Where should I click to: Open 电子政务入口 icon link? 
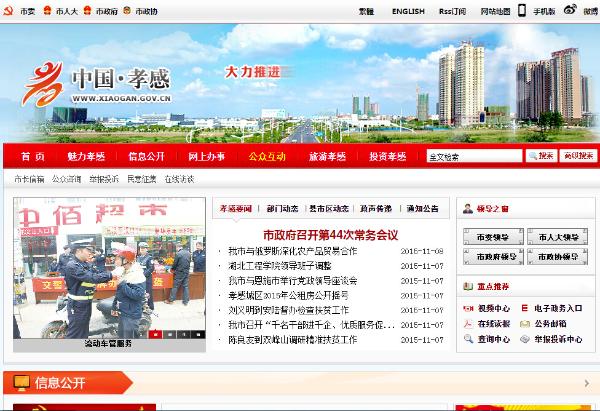click(x=525, y=308)
